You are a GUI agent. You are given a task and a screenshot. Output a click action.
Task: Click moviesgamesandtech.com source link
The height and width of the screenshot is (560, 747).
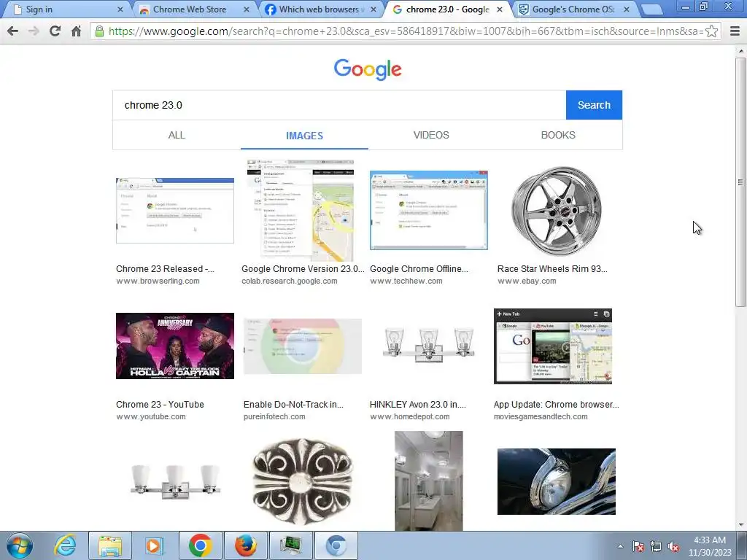pos(541,416)
